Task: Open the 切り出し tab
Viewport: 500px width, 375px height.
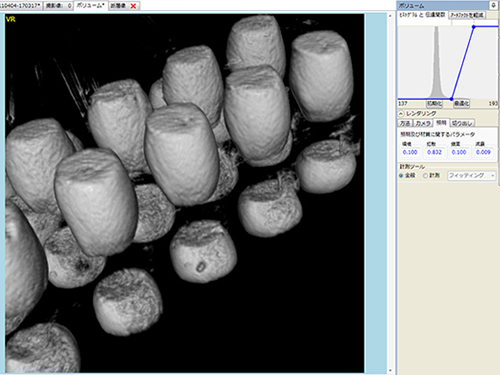Action: click(462, 123)
